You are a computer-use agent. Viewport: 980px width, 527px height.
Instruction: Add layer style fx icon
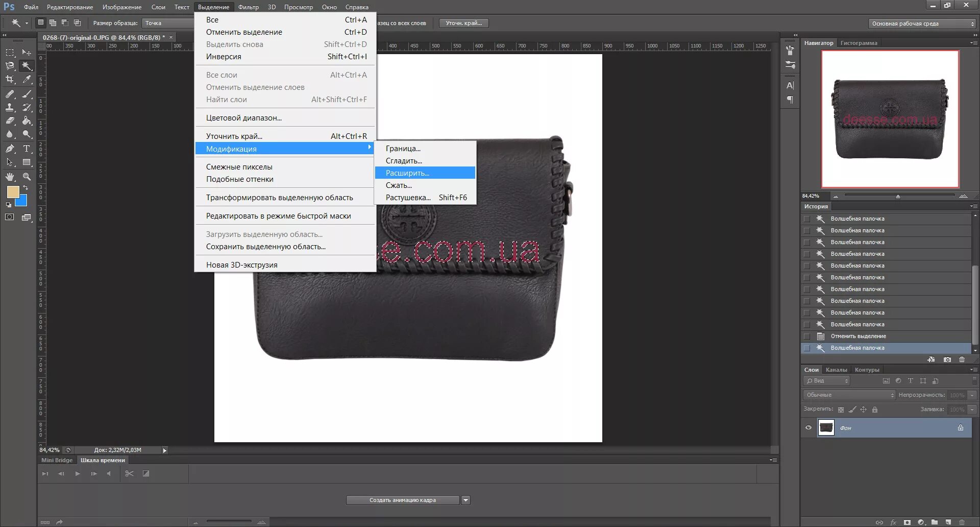893,522
